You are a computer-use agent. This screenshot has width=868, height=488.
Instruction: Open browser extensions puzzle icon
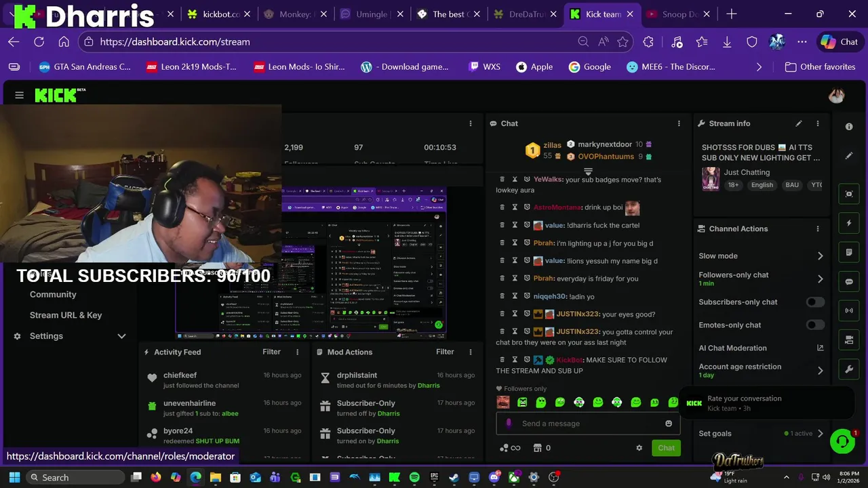coord(648,42)
